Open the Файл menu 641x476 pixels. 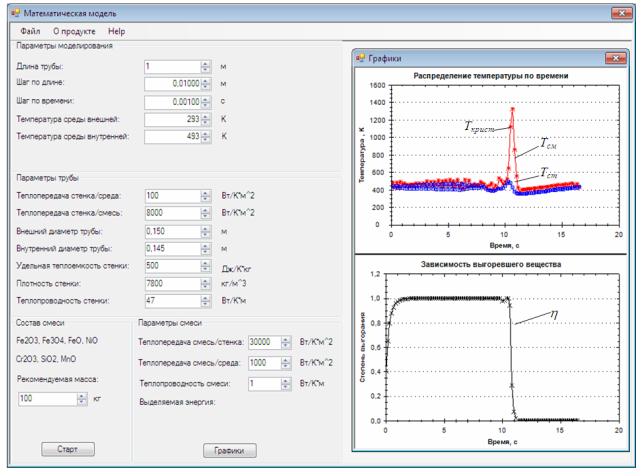click(x=30, y=32)
